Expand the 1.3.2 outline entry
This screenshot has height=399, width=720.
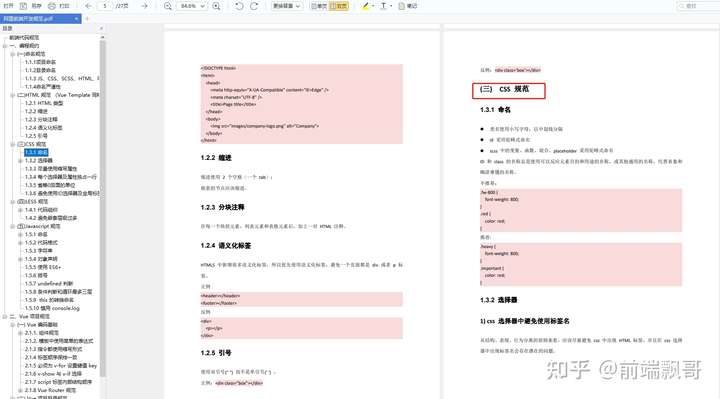click(x=20, y=161)
